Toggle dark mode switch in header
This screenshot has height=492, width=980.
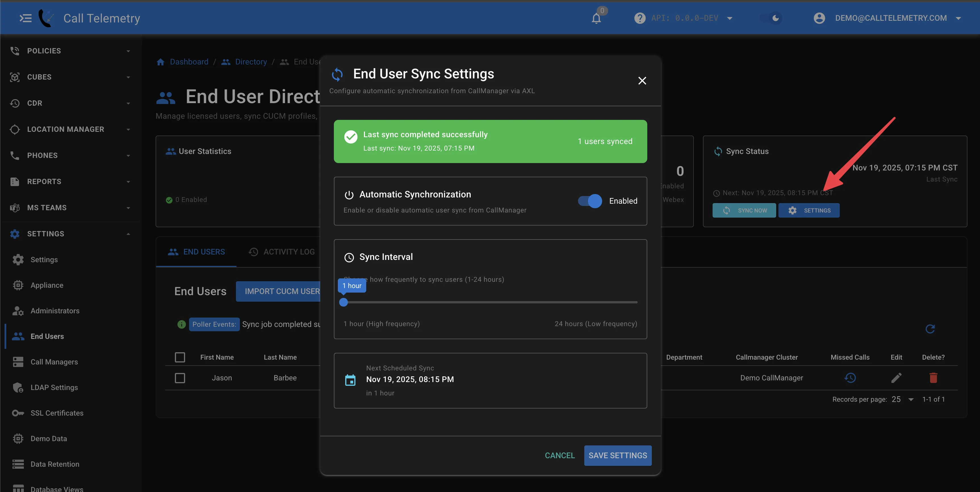click(x=771, y=18)
